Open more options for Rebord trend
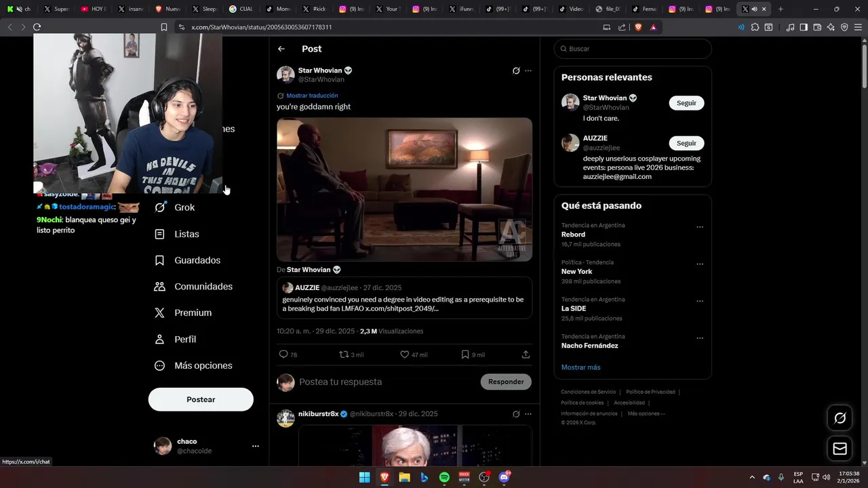Screen dimensions: 868x488 point(700,227)
